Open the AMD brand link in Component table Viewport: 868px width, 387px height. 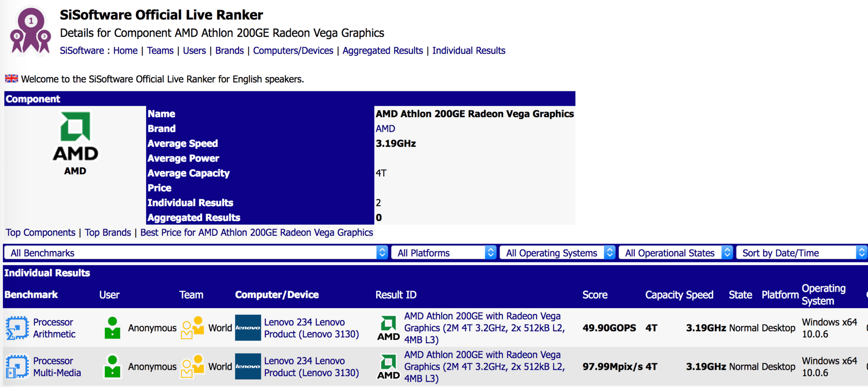pos(386,128)
